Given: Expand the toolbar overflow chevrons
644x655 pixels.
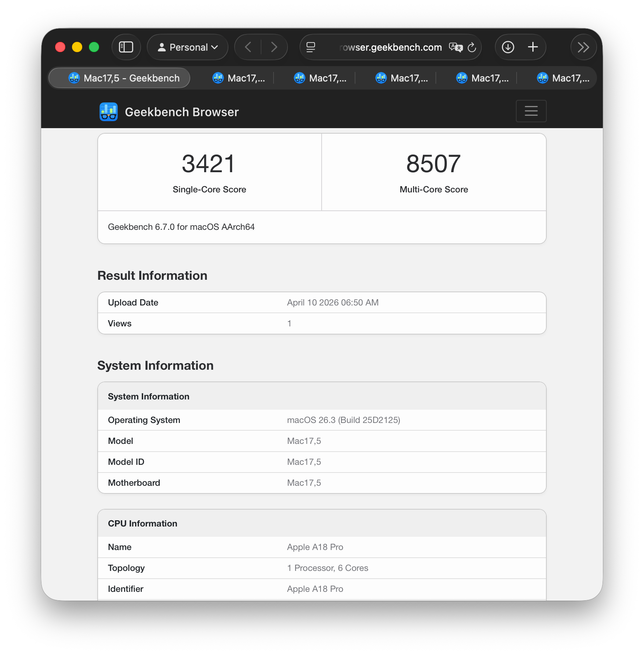Looking at the screenshot, I should [583, 47].
